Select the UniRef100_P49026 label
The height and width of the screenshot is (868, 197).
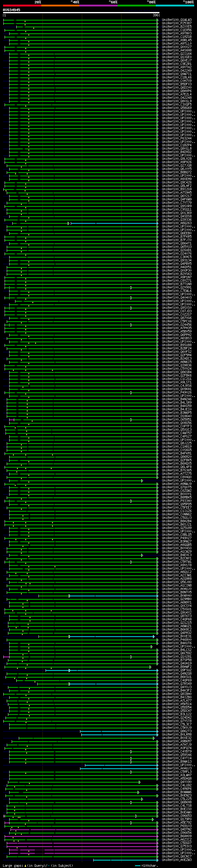point(177,392)
